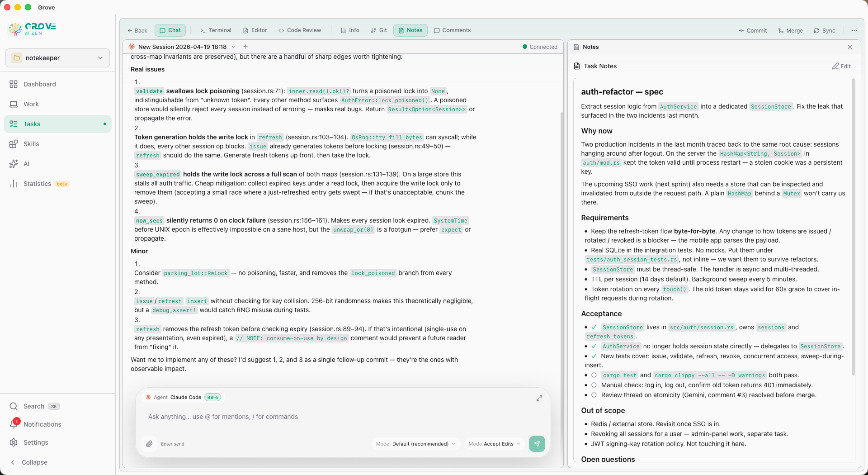Viewport: 868px width, 475px height.
Task: Expand the New Session dropdown chevron
Action: pos(233,47)
